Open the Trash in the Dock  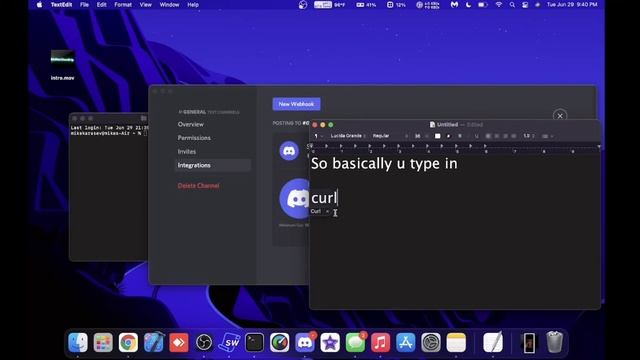[x=554, y=342]
